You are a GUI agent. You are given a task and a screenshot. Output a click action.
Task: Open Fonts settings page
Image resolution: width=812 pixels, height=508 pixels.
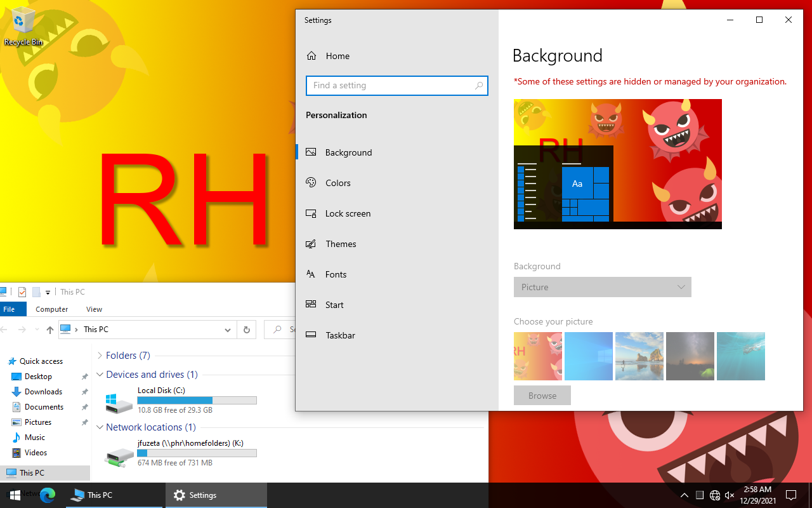(336, 274)
